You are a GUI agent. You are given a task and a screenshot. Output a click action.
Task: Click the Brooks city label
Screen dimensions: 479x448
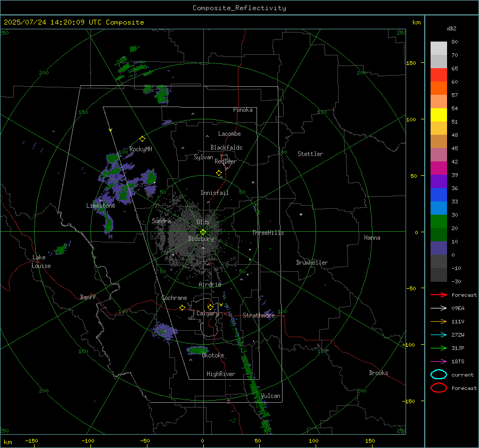coord(378,373)
